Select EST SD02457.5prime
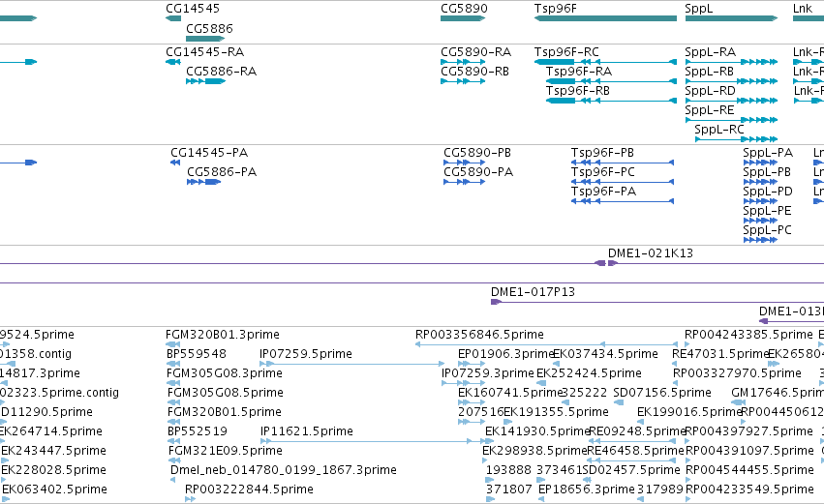Image resolution: width=824 pixels, height=504 pixels. pos(631,470)
